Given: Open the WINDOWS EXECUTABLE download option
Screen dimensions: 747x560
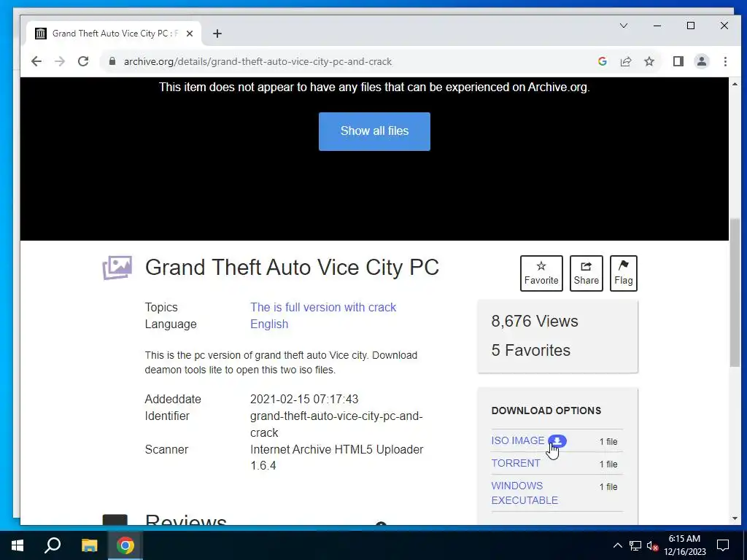Looking at the screenshot, I should click(524, 493).
